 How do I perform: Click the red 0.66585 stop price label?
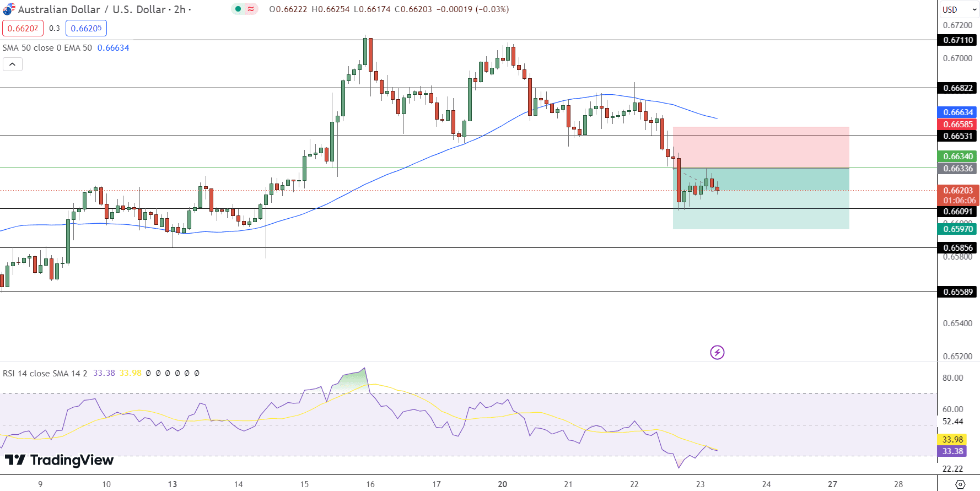pos(958,125)
